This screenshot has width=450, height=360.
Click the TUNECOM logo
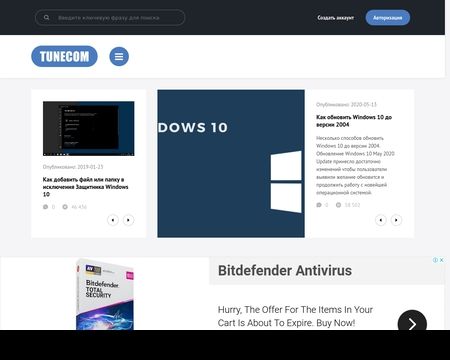(64, 56)
